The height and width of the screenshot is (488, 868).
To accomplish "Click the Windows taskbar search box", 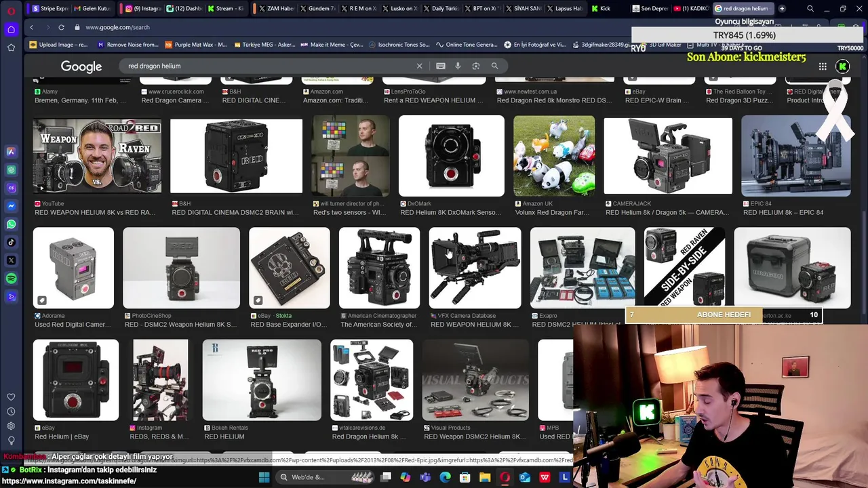I will pyautogui.click(x=325, y=477).
